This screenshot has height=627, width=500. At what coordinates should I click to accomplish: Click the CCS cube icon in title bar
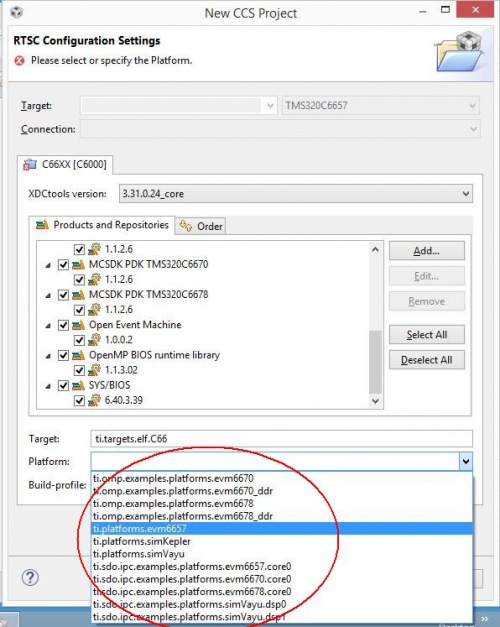coord(16,12)
